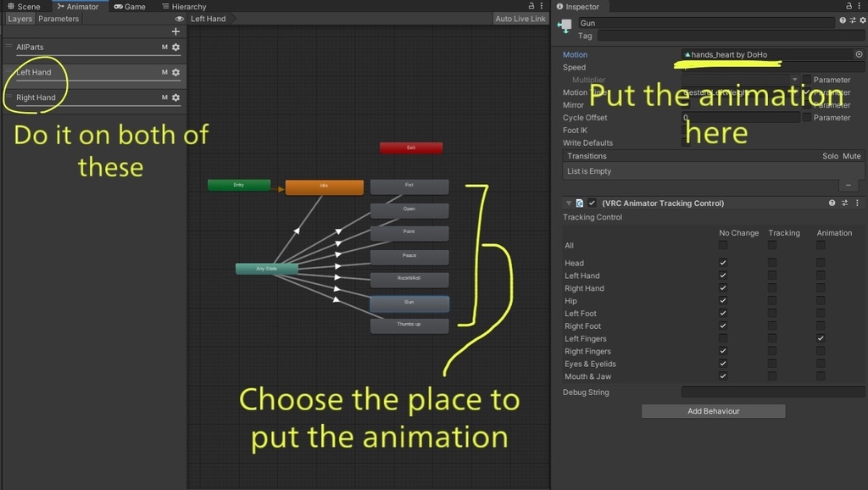868x490 pixels.
Task: Click the Debug String input field
Action: (x=773, y=392)
